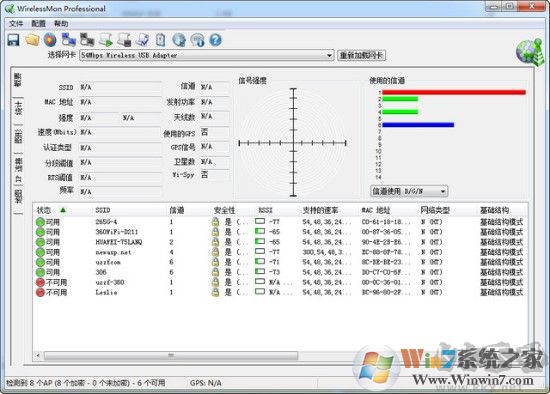Viewport: 550px width, 394px height.
Task: Click the 检测到 8 个AP status bar text
Action: [86, 383]
